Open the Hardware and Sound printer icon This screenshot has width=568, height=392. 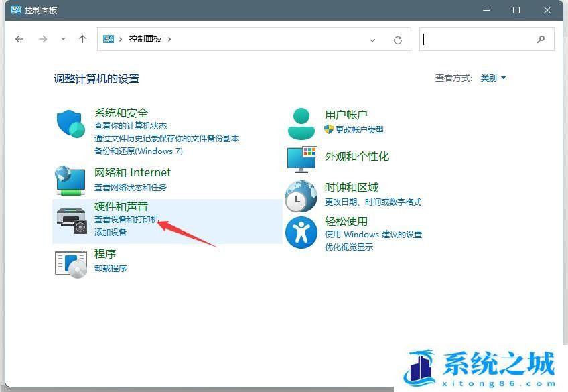pos(72,221)
